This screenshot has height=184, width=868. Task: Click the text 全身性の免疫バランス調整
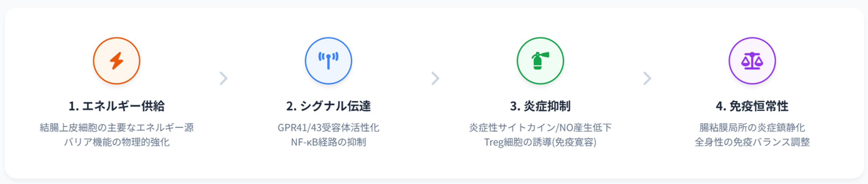pyautogui.click(x=752, y=142)
